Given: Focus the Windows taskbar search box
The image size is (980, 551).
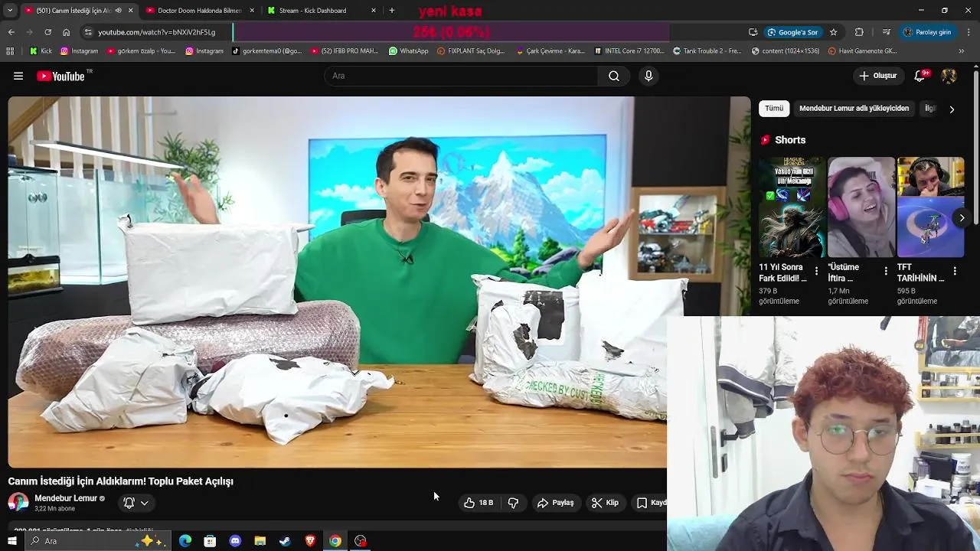Looking at the screenshot, I should pyautogui.click(x=97, y=541).
